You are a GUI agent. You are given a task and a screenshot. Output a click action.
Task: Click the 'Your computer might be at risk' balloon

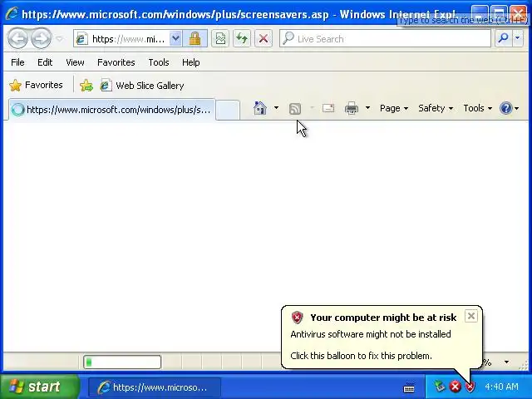[382, 337]
